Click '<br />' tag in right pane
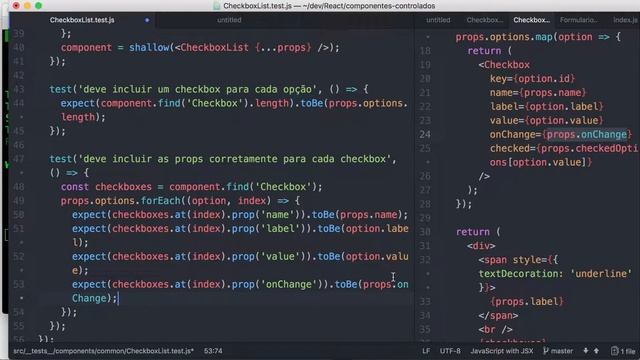The height and width of the screenshot is (360, 640). pos(496,329)
